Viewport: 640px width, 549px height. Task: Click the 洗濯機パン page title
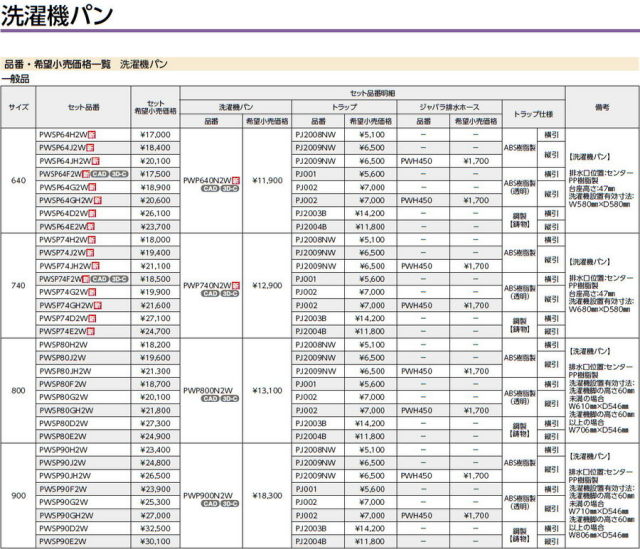tap(57, 15)
